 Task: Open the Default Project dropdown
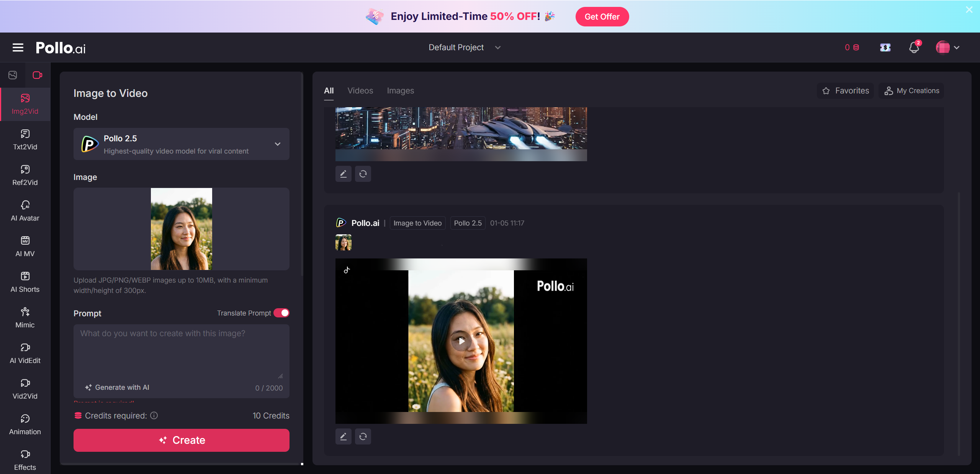464,47
